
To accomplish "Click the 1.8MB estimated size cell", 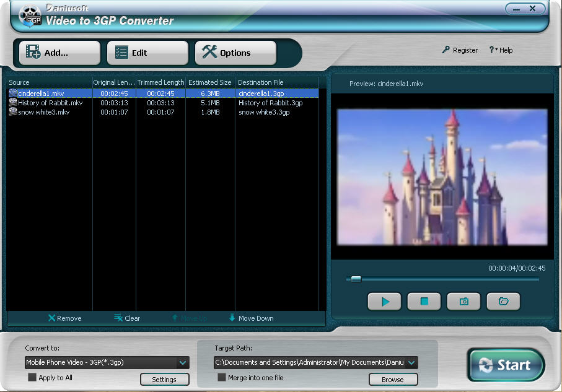I will (210, 112).
